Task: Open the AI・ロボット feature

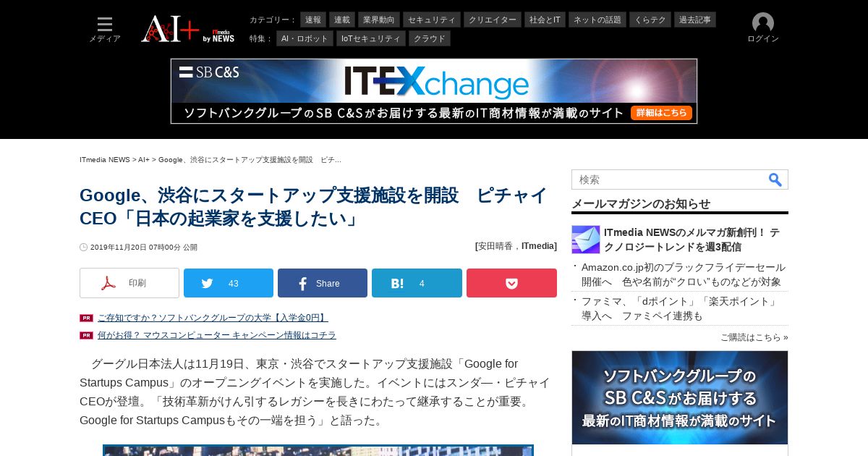Action: tap(305, 38)
